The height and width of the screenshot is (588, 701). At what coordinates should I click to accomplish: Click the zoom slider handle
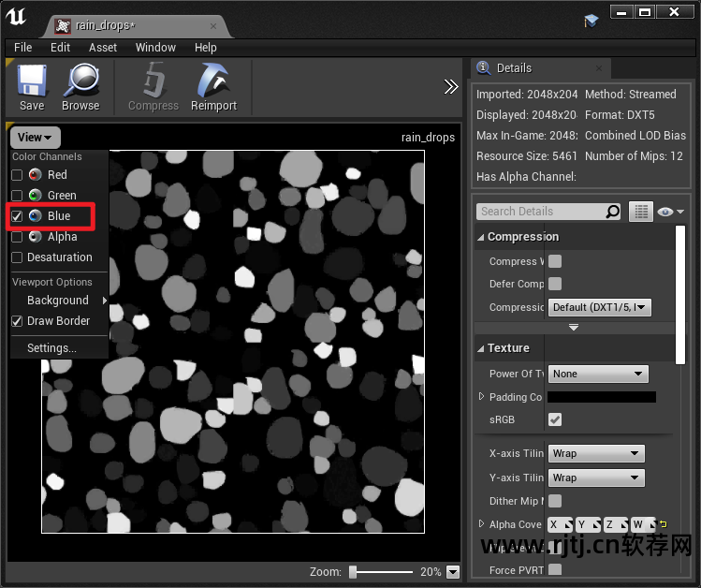pos(353,571)
